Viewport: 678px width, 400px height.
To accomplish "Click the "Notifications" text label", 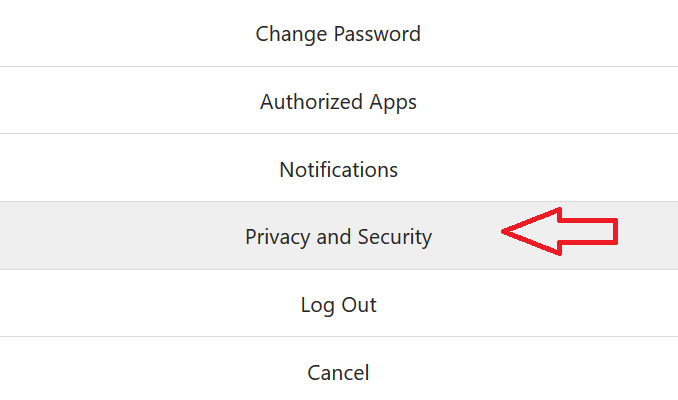I will click(x=338, y=169).
